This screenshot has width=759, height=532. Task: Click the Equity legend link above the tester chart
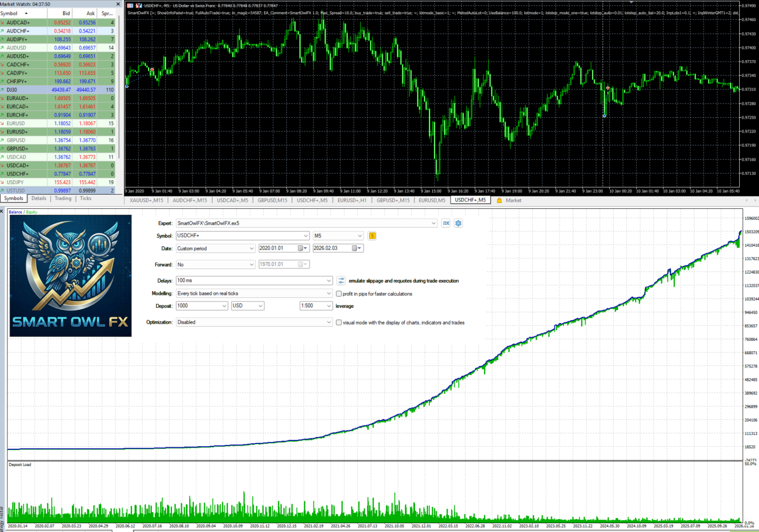[x=31, y=212]
